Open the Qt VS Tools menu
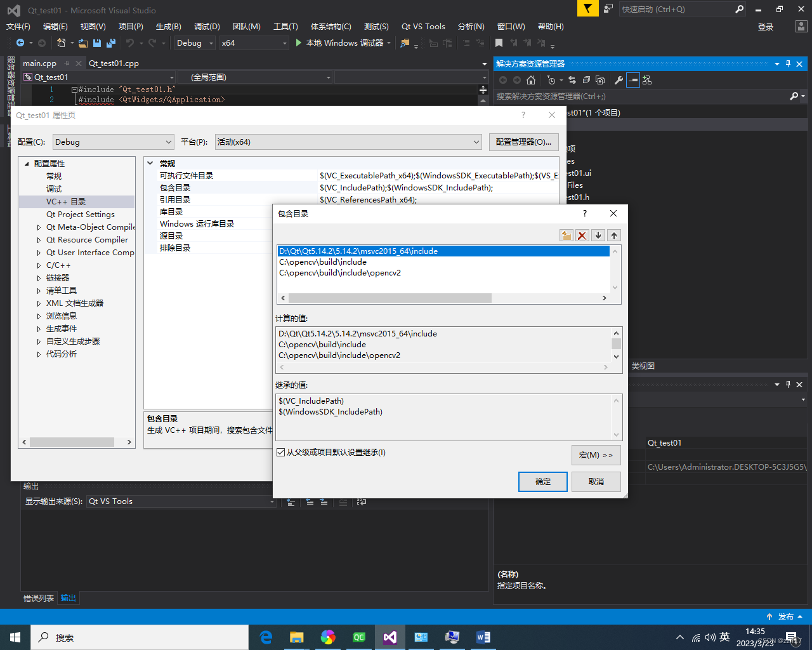The height and width of the screenshot is (650, 812). tap(423, 26)
